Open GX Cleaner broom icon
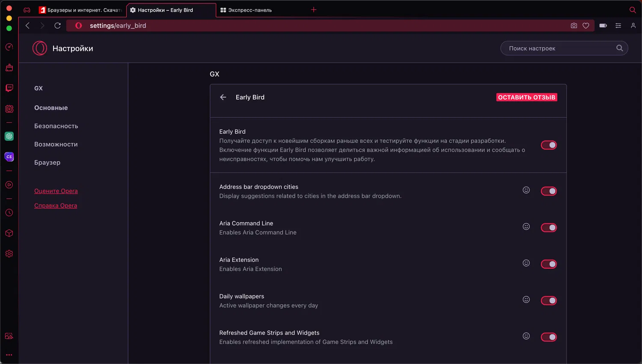The width and height of the screenshot is (642, 364). point(9,68)
